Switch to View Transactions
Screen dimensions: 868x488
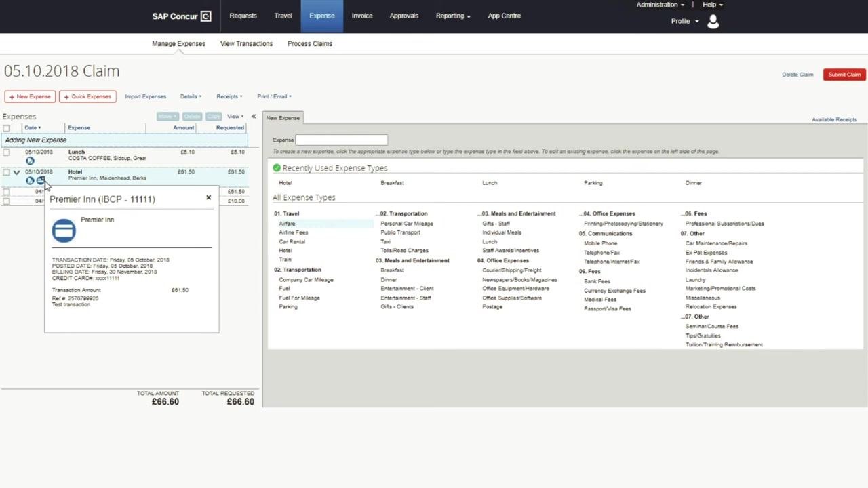(246, 44)
